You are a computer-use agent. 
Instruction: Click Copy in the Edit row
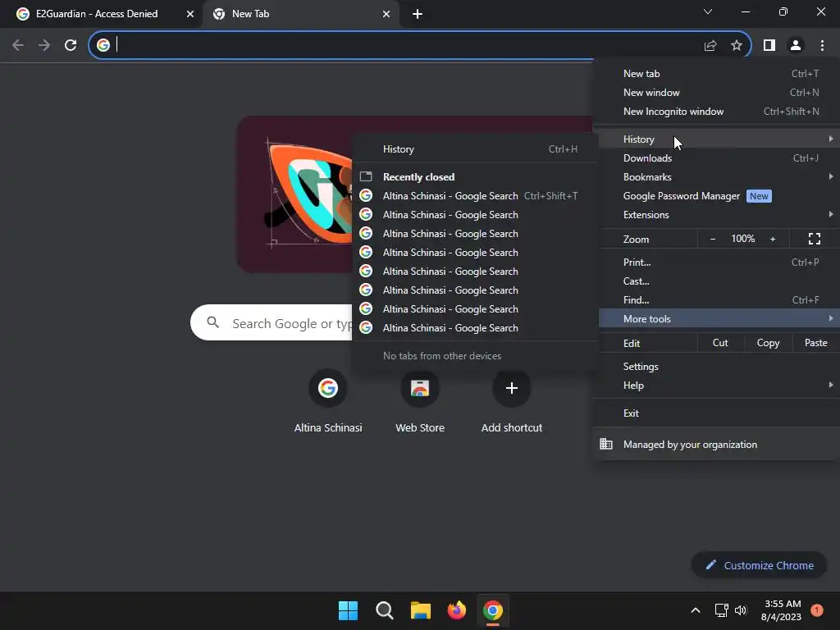768,343
